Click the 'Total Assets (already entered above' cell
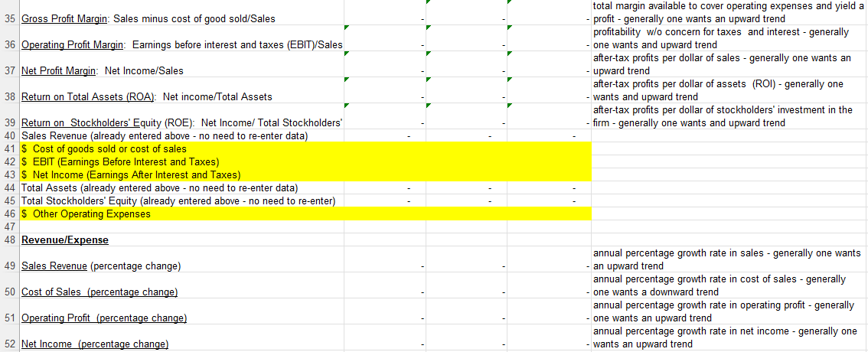Image resolution: width=868 pixels, height=352 pixels. [x=181, y=188]
